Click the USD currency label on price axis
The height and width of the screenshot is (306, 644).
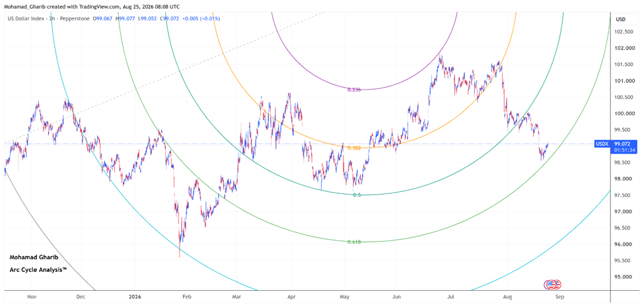point(621,19)
